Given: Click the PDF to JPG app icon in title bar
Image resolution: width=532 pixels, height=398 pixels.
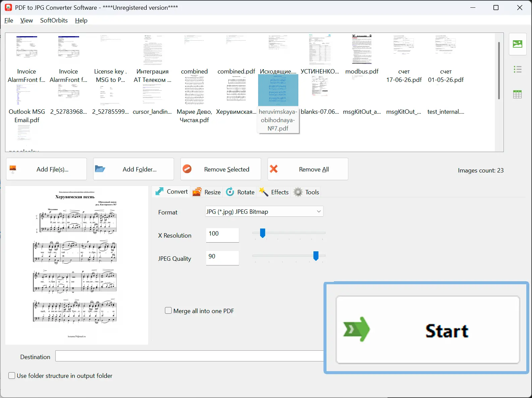Looking at the screenshot, I should tap(8, 7).
